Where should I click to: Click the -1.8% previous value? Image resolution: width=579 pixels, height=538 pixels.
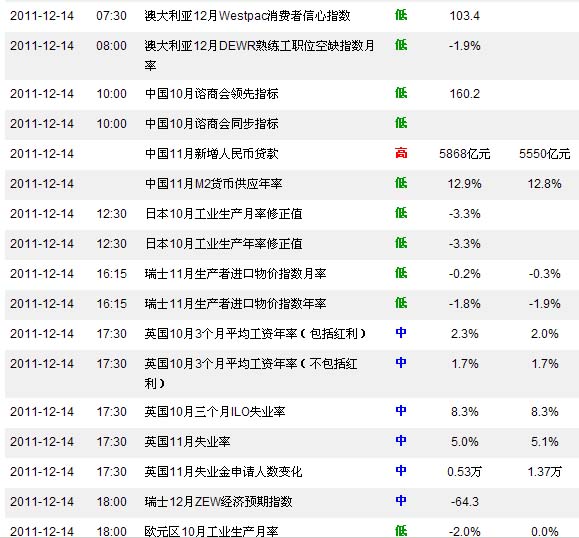pos(465,304)
